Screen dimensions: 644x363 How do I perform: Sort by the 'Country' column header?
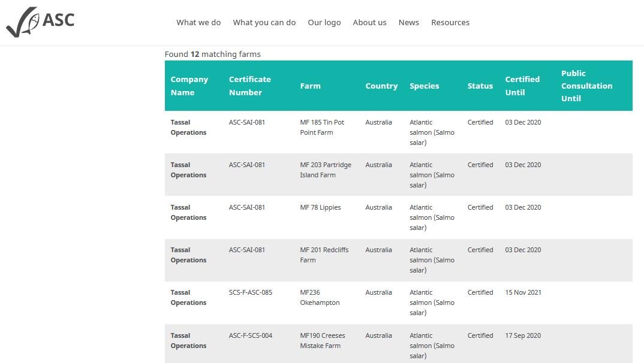tap(381, 86)
